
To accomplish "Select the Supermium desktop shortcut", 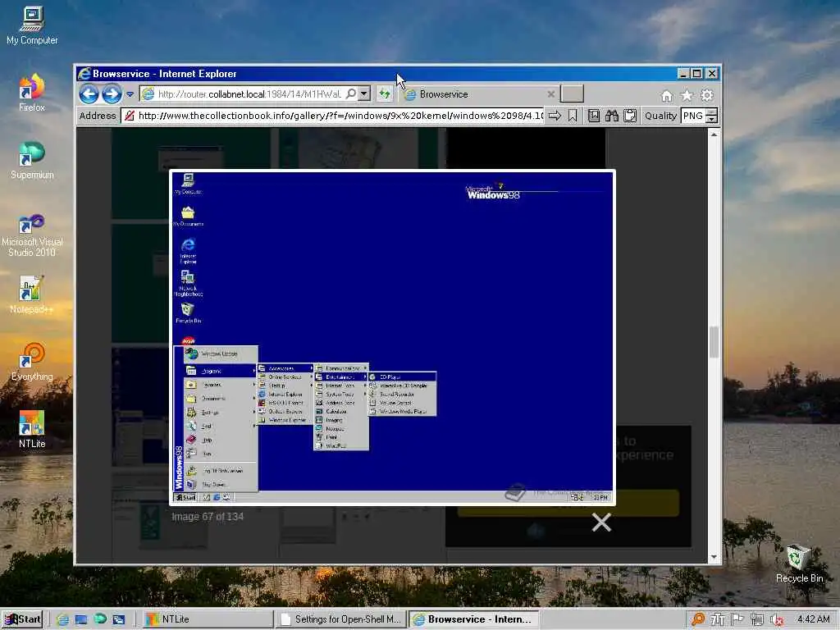I will coord(32,160).
